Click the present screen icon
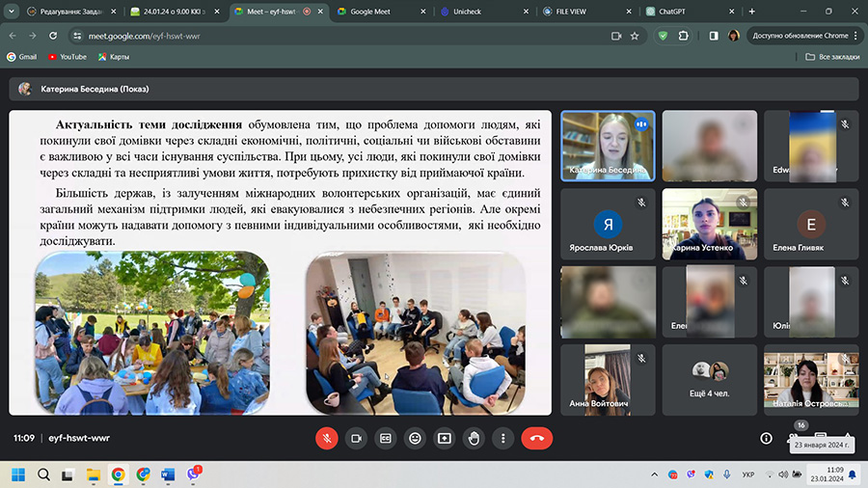Screen dimensions: 868x488 (x=445, y=438)
